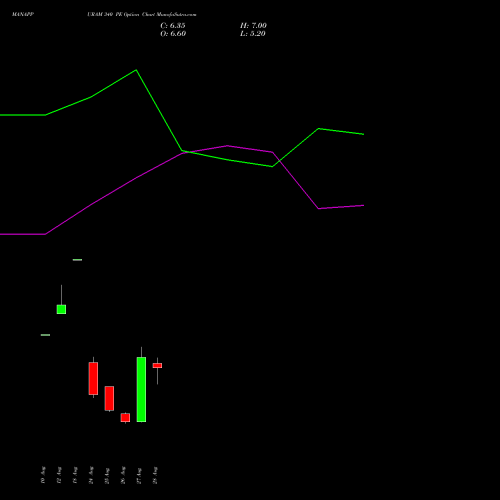The image size is (500, 500).
Task: Click the 10 Aug date label
Action: coord(43,475)
